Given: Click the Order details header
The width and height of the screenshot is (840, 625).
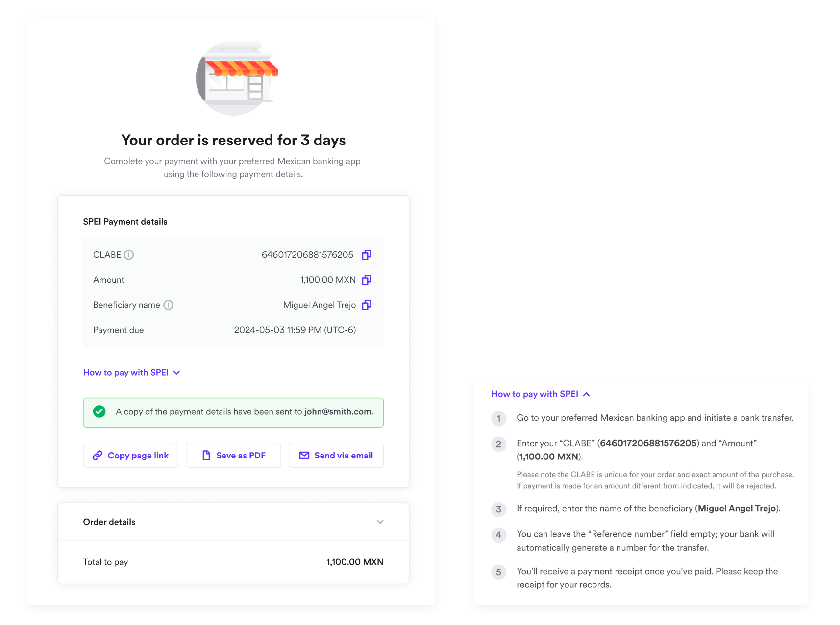Looking at the screenshot, I should tap(109, 522).
